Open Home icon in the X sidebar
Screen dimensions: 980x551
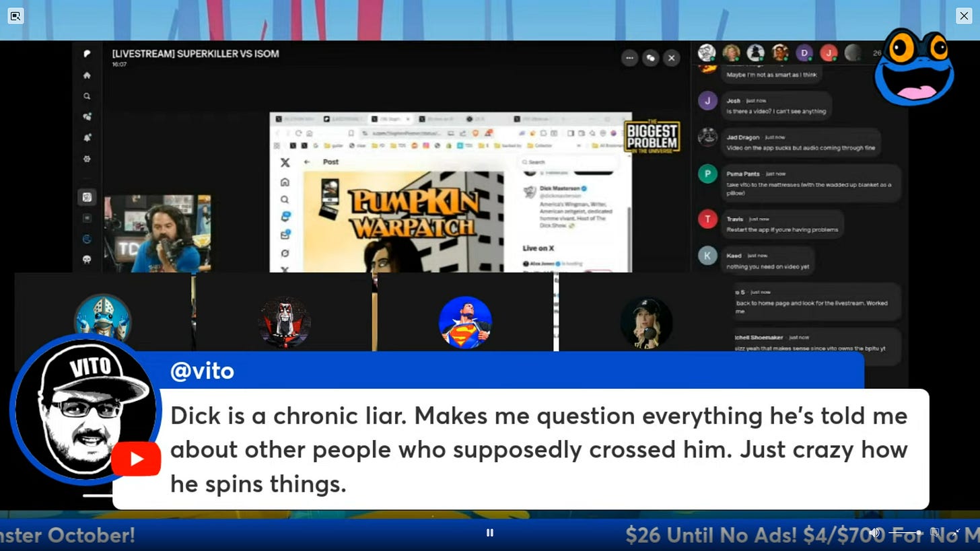click(285, 182)
